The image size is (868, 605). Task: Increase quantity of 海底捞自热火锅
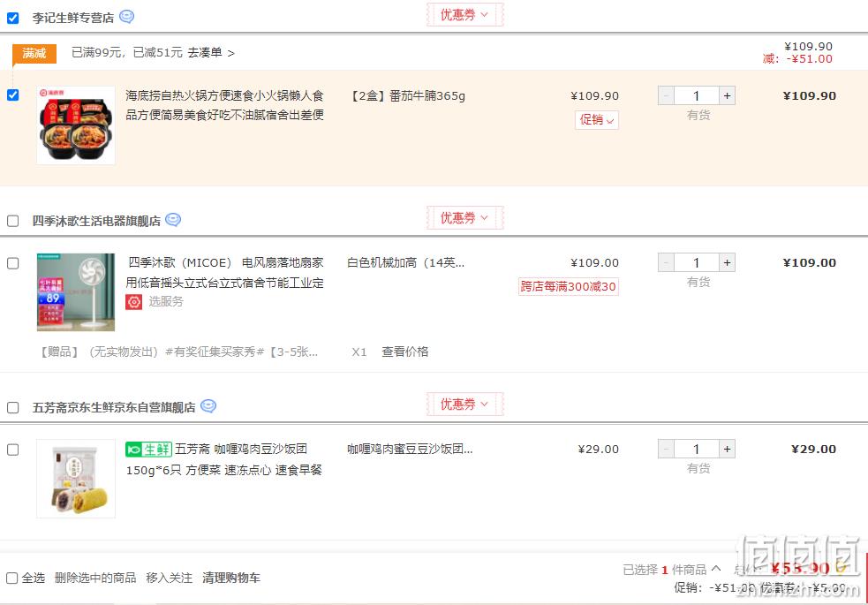pos(727,95)
